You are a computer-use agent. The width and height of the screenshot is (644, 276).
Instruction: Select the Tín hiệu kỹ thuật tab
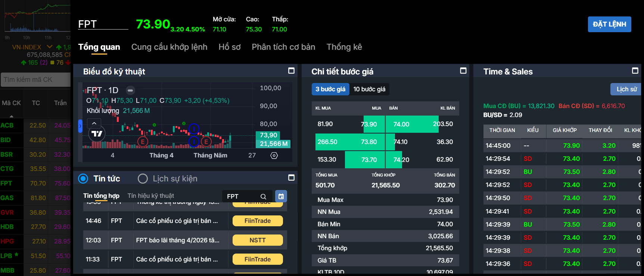click(151, 196)
